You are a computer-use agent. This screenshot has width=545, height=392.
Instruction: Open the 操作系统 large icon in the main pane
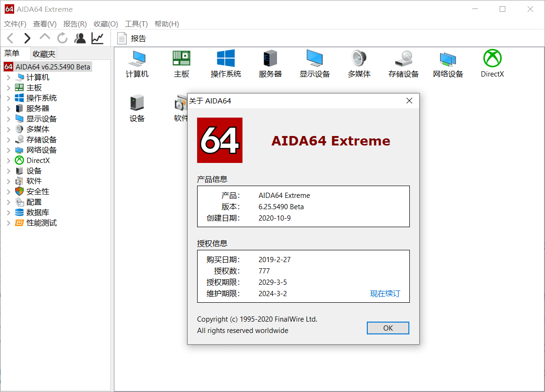[226, 64]
